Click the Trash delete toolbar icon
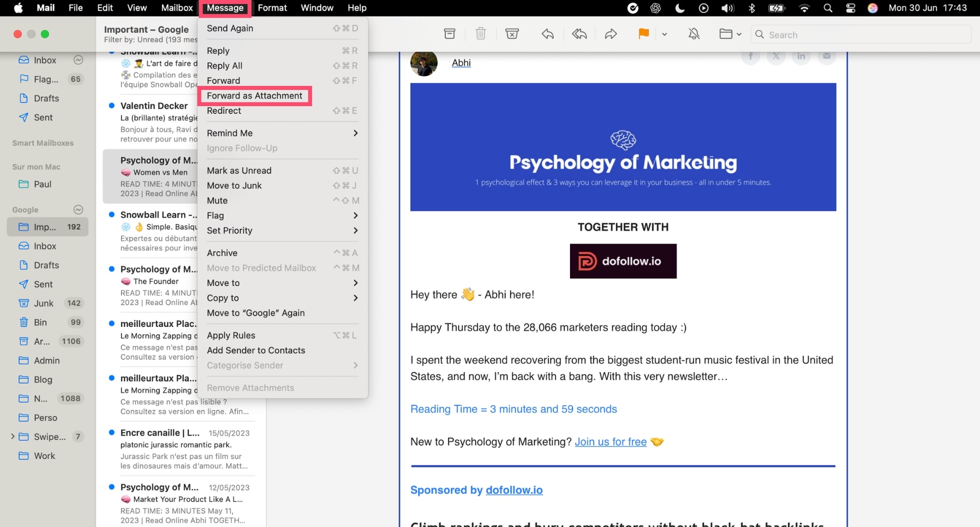Image resolution: width=980 pixels, height=527 pixels. pos(481,34)
